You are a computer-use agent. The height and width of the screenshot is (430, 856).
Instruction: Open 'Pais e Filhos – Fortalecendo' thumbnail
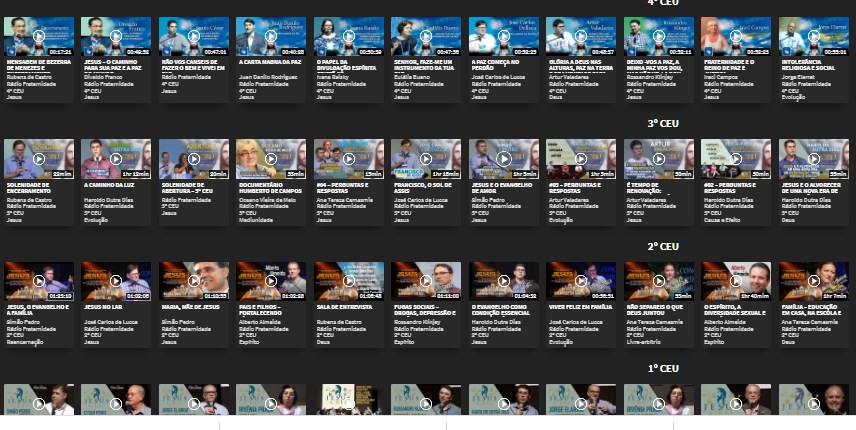pos(271,281)
